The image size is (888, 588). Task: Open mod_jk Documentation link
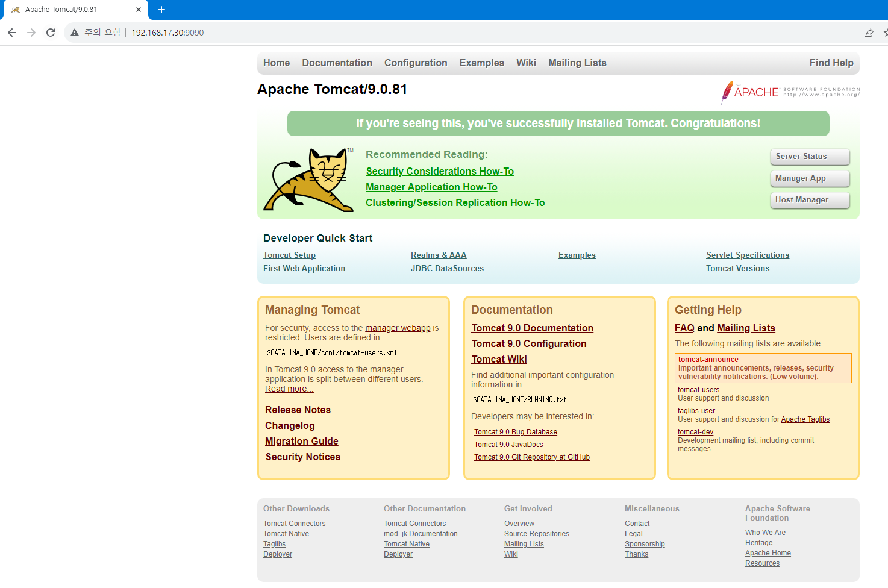(421, 534)
